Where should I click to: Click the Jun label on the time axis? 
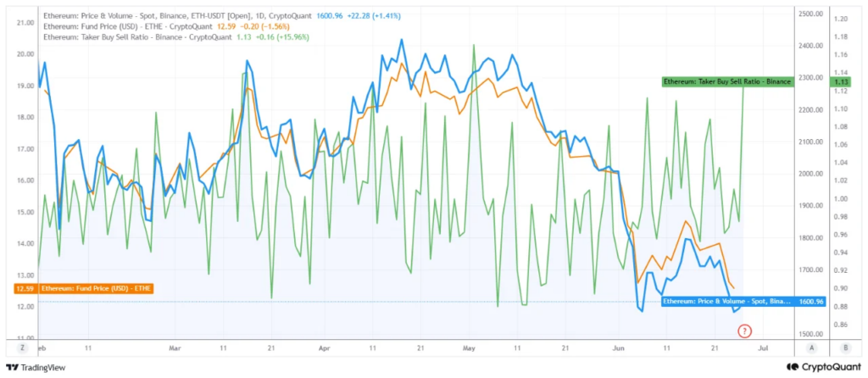(x=618, y=348)
